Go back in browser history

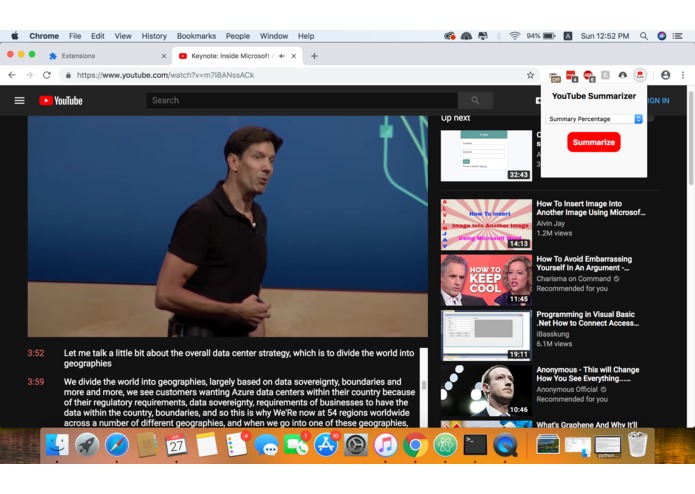click(12, 75)
